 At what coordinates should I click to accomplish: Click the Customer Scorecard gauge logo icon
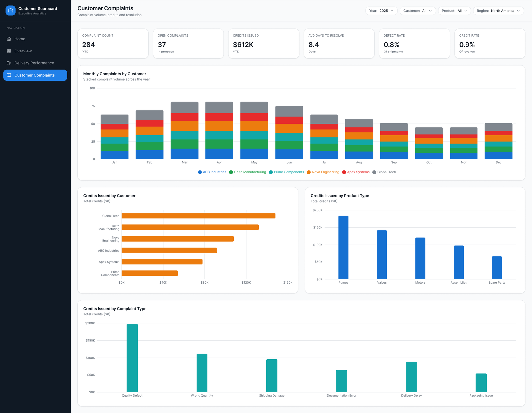11,11
